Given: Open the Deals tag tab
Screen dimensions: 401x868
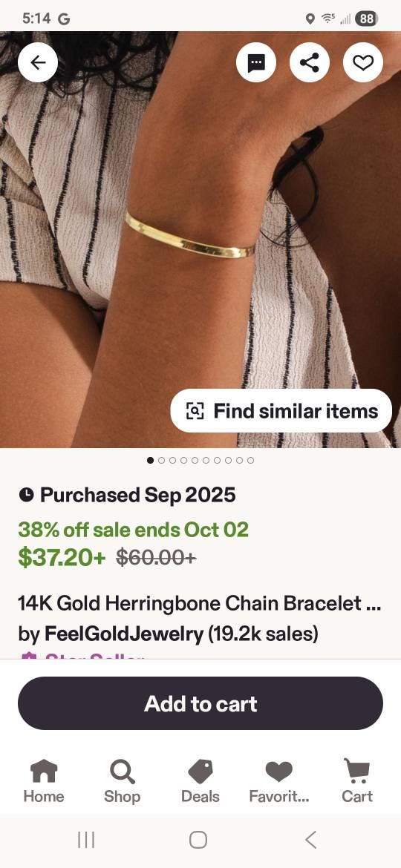Looking at the screenshot, I should tap(200, 781).
